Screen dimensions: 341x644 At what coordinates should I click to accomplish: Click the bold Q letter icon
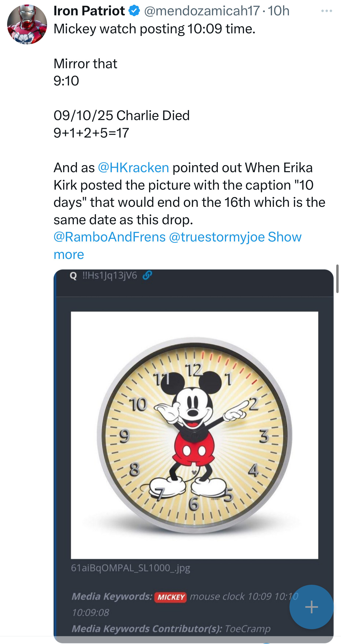(73, 276)
